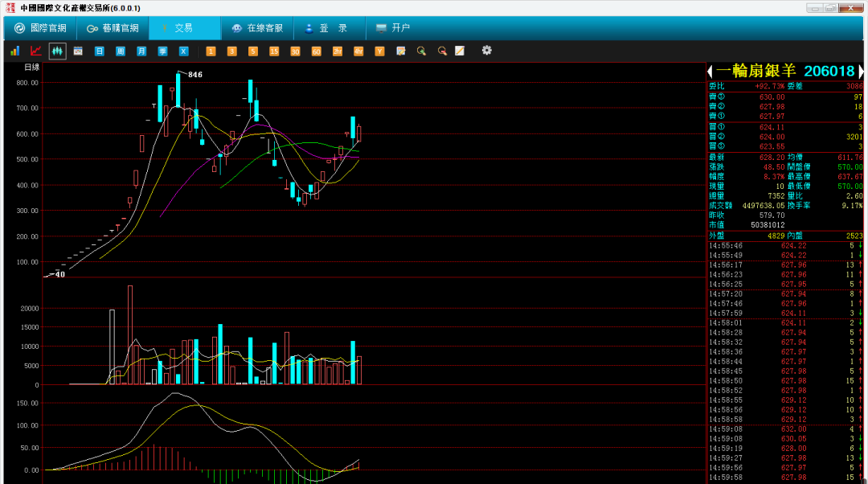Select the 2hr interval button

pyautogui.click(x=337, y=51)
